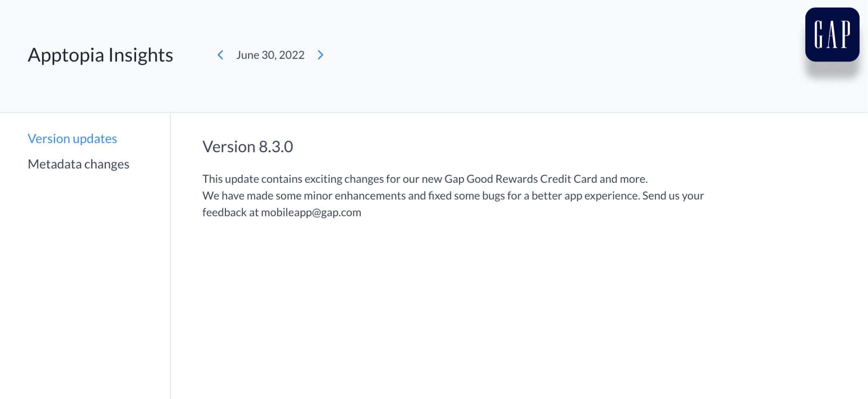
Task: Open the Metadata changes section
Action: [78, 164]
